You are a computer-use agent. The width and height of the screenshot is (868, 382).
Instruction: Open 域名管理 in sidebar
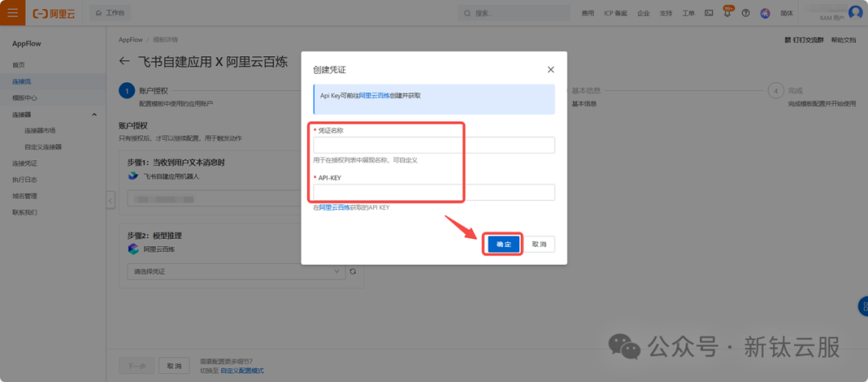[25, 196]
